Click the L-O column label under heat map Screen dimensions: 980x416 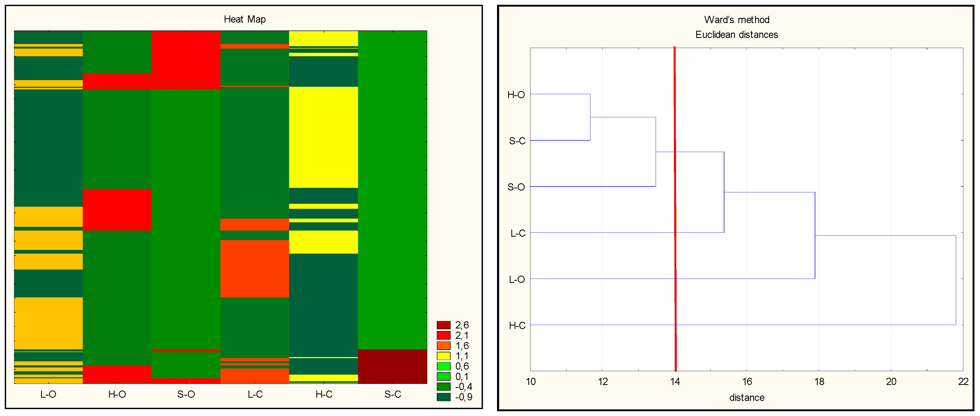coord(48,394)
